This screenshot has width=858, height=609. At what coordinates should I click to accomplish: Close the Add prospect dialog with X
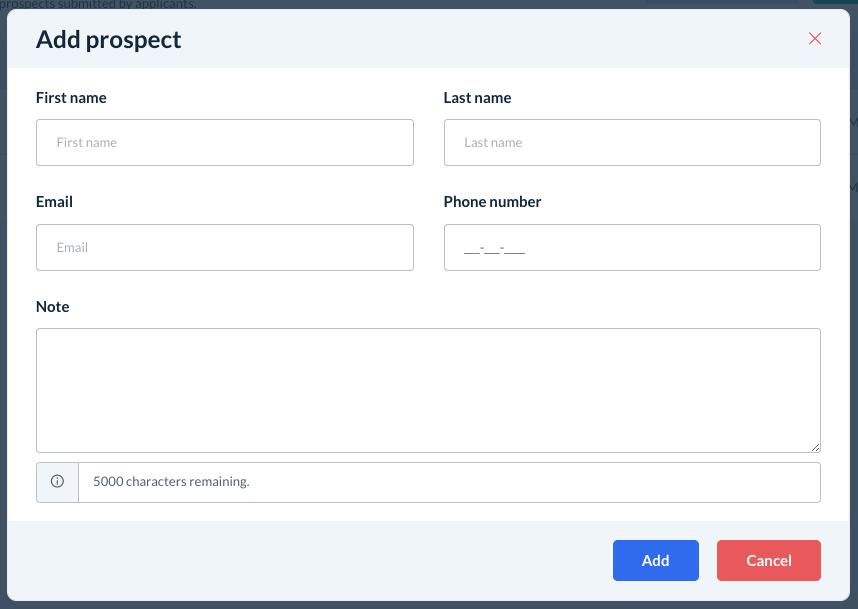point(815,39)
